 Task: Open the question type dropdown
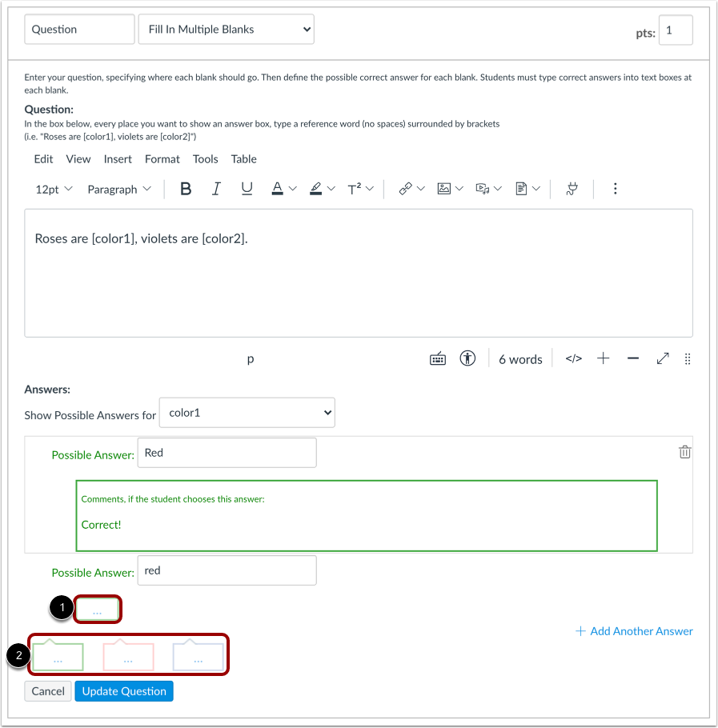click(x=226, y=29)
